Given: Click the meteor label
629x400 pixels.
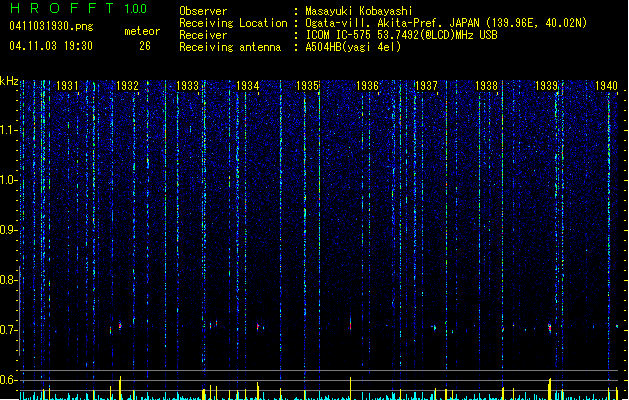Looking at the screenshot, I should [x=142, y=31].
